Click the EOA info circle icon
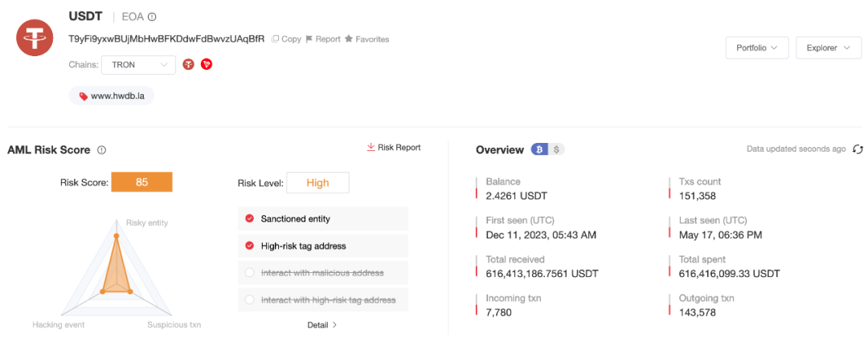 152,17
